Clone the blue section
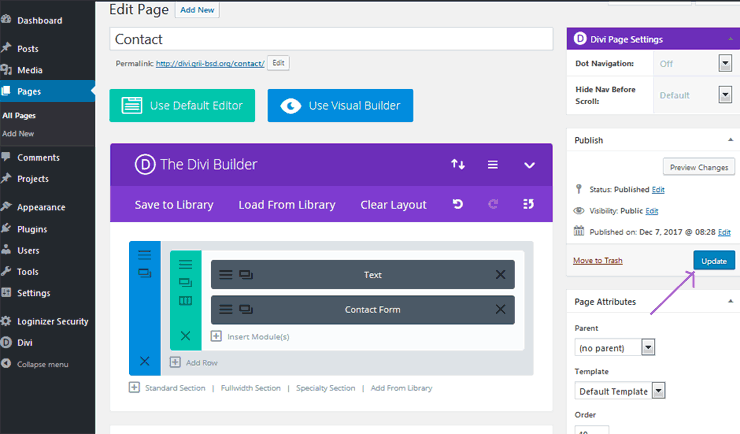 [144, 273]
